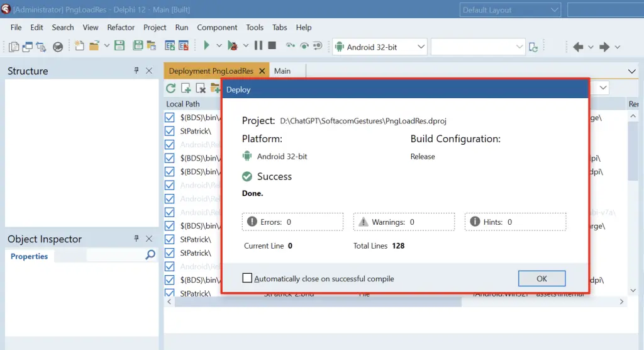Click the View Unit toolbar icon

click(14, 47)
